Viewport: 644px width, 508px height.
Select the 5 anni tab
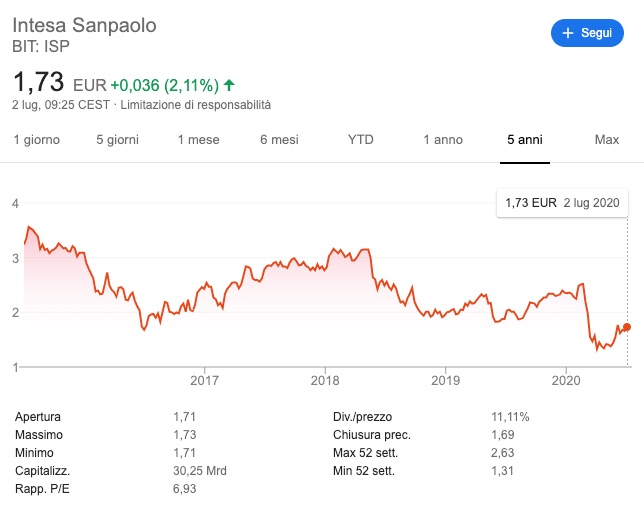525,140
